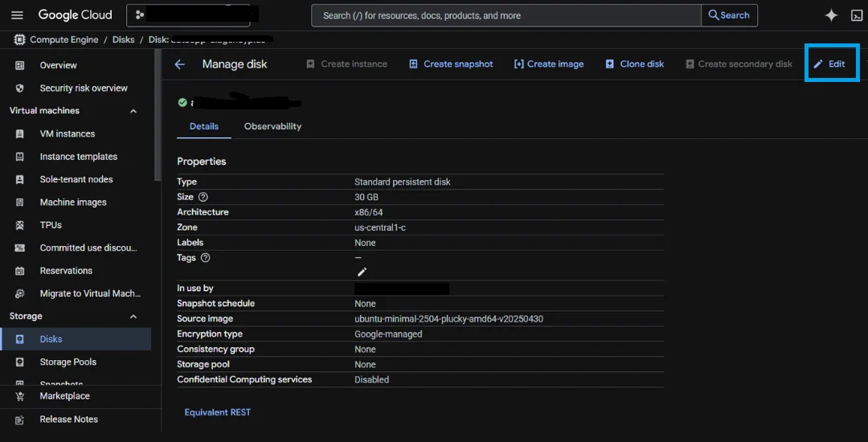Click the us-central1-c zone value
The width and height of the screenshot is (868, 442).
coord(380,227)
